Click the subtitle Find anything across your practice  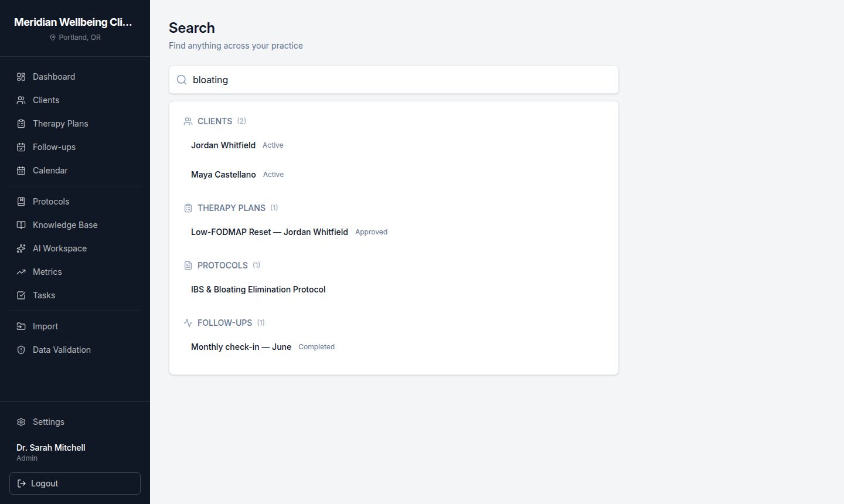236,46
